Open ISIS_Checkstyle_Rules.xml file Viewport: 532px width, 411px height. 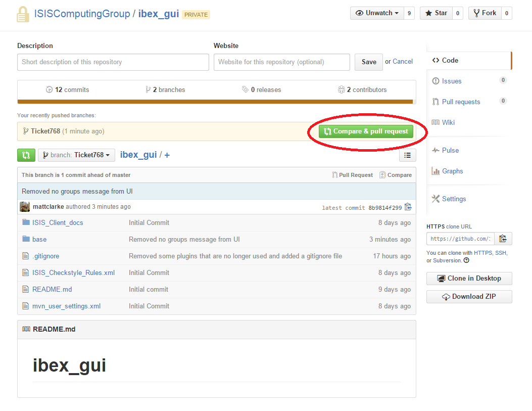[74, 272]
